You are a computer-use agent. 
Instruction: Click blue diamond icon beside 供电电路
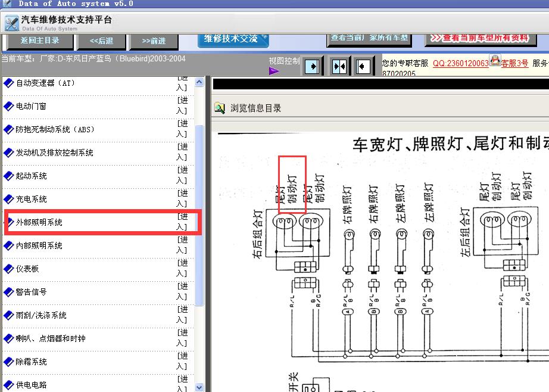coord(8,385)
